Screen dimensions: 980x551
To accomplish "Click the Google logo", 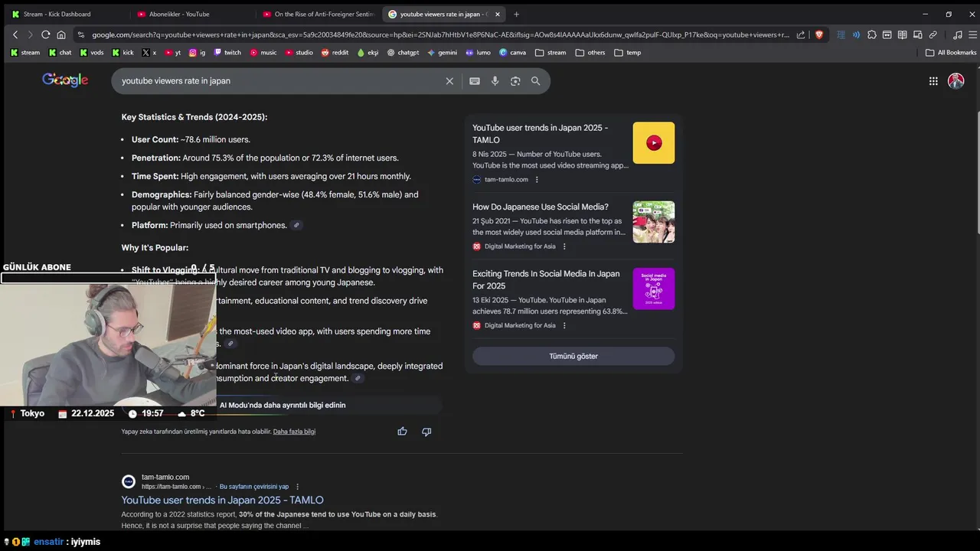I will click(x=65, y=80).
